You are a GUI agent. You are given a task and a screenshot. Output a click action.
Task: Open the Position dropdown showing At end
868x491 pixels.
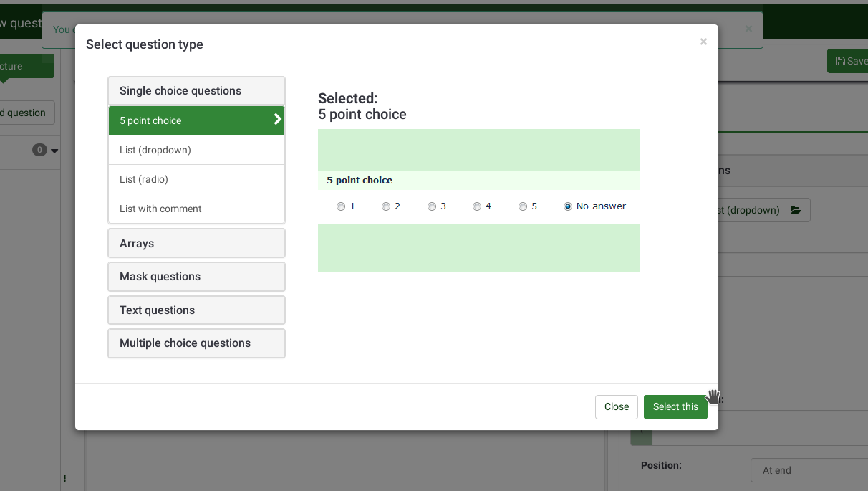(x=809, y=470)
